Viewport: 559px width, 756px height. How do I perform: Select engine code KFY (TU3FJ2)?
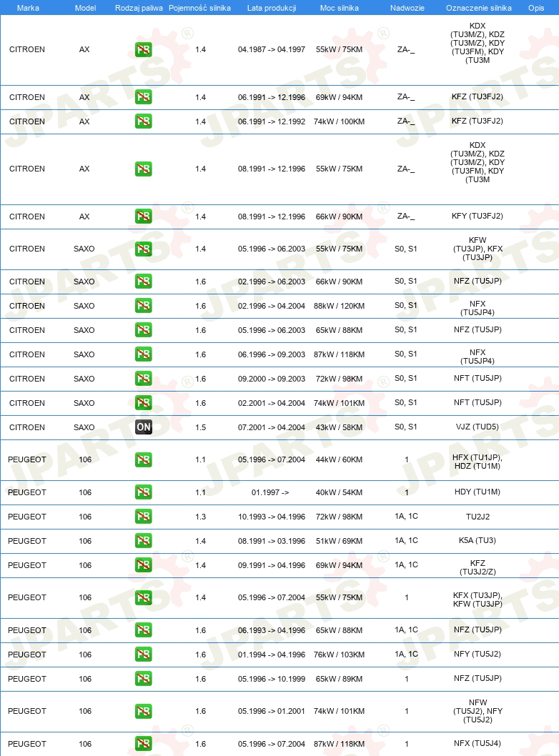click(x=478, y=216)
